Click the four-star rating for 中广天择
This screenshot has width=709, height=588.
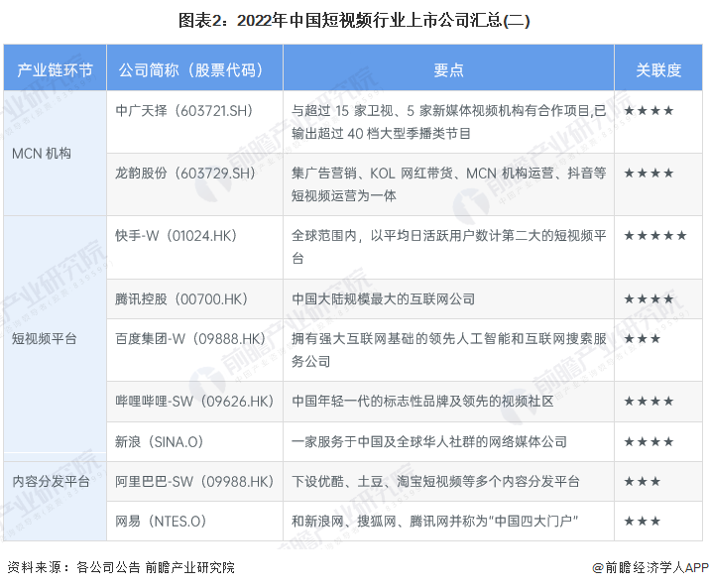pyautogui.click(x=649, y=111)
